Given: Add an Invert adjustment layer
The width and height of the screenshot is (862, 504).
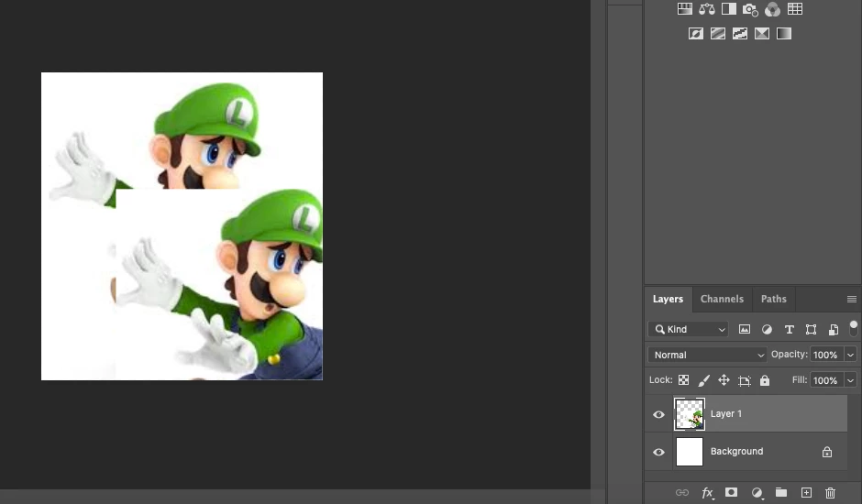Looking at the screenshot, I should click(x=695, y=34).
